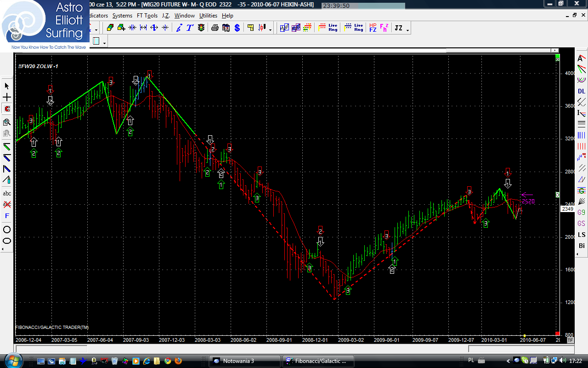Select the circle drawing tool

(x=7, y=230)
